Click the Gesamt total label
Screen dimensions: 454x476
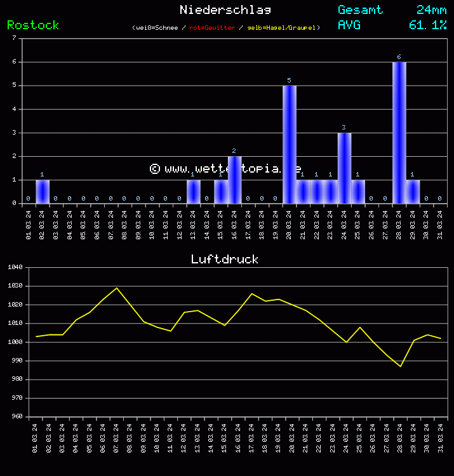(360, 10)
